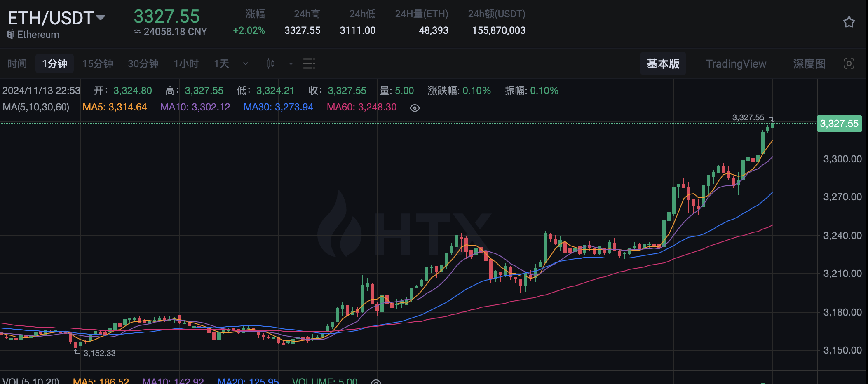Switch to the TradingView chart
Image resolution: width=868 pixels, height=384 pixels.
point(736,63)
